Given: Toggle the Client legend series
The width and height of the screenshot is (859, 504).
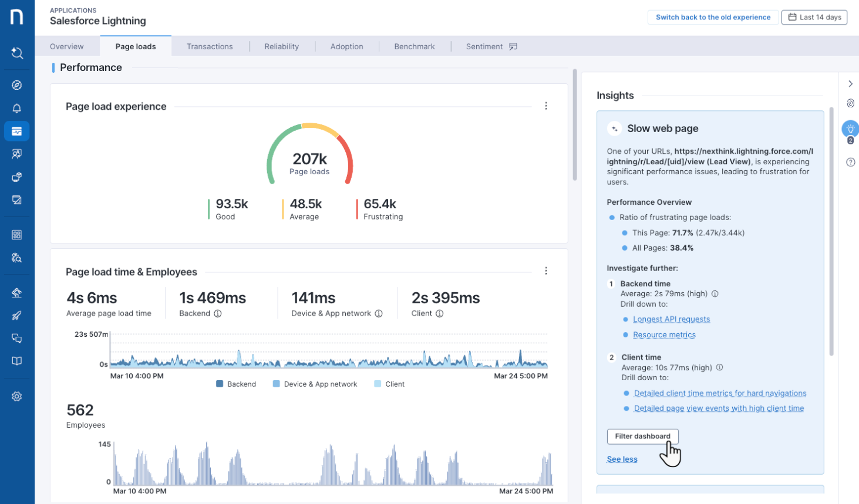Looking at the screenshot, I should [x=389, y=384].
